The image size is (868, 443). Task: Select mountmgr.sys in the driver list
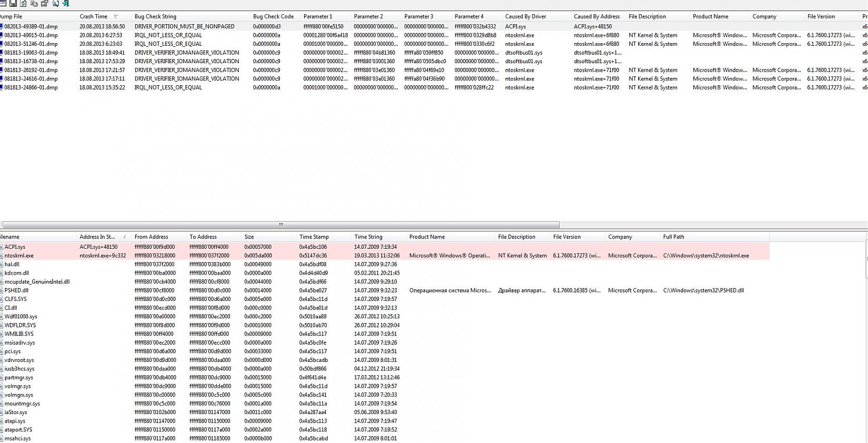22,404
